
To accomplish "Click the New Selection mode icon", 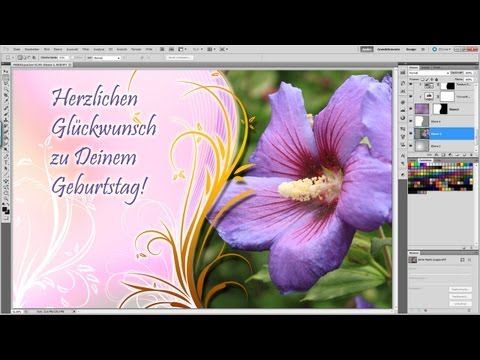I will [x=20, y=58].
